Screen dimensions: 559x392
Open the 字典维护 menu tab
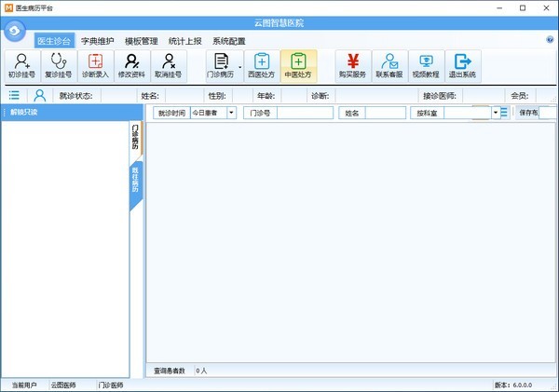coord(98,41)
